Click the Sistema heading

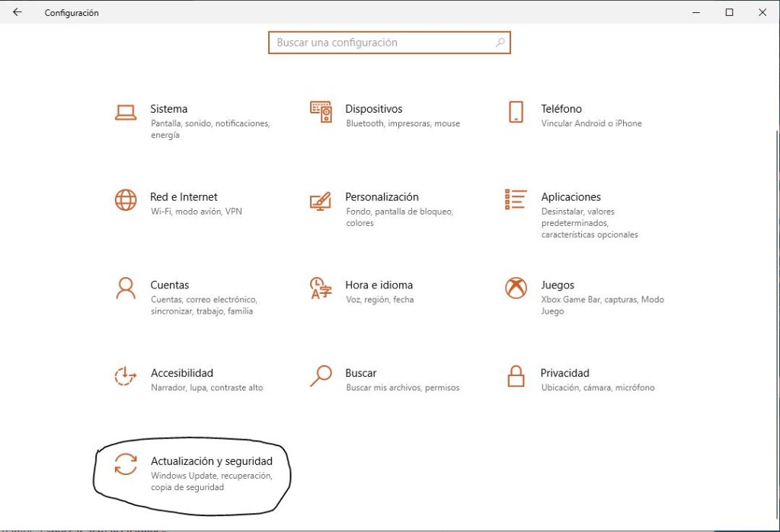pyautogui.click(x=168, y=109)
